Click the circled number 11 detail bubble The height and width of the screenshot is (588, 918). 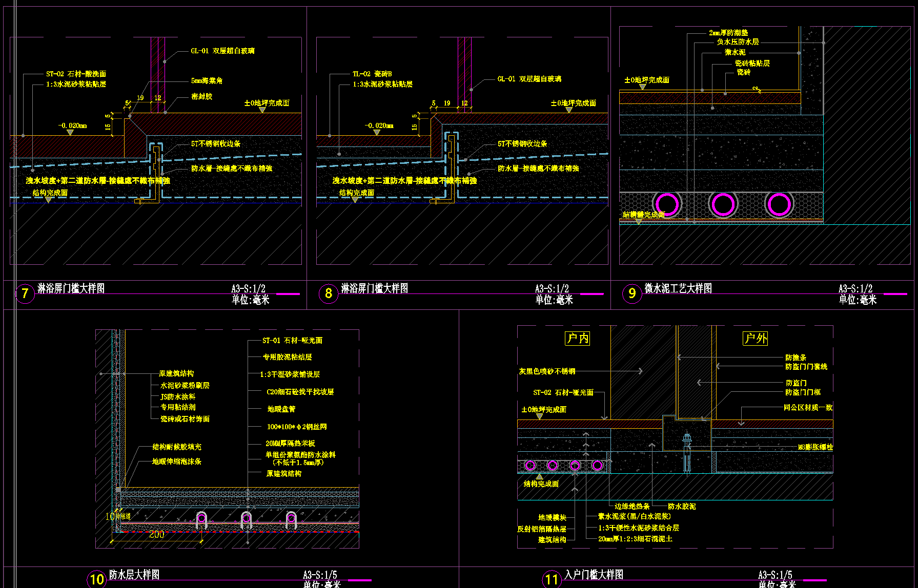coord(552,579)
